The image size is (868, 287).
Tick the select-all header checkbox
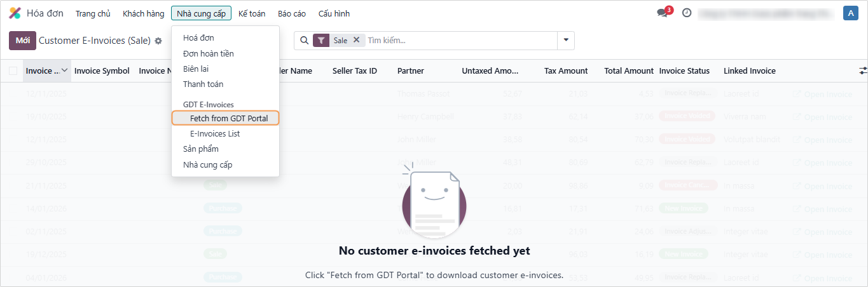pos(13,71)
